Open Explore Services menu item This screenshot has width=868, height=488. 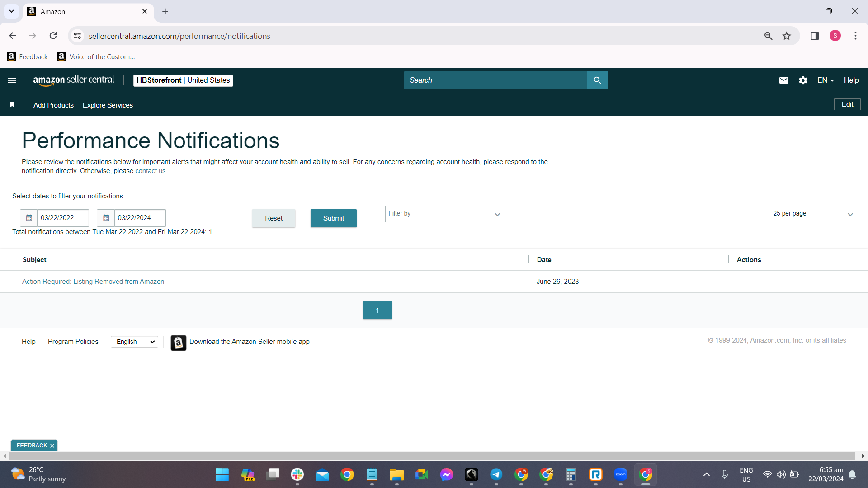coord(108,105)
